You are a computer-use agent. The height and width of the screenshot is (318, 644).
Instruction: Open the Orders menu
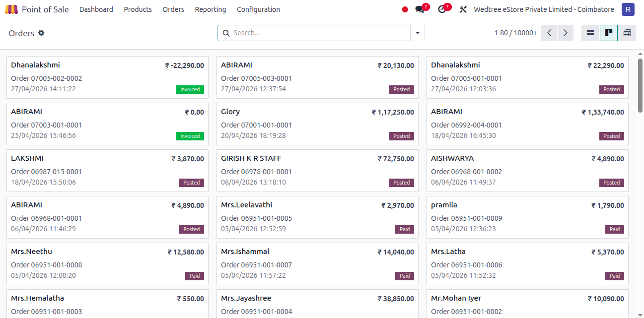pyautogui.click(x=173, y=9)
